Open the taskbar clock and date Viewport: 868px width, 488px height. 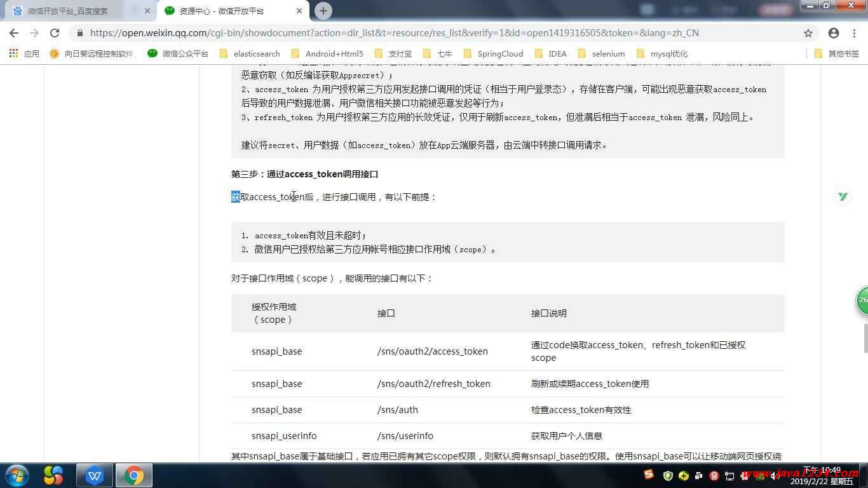[x=822, y=475]
